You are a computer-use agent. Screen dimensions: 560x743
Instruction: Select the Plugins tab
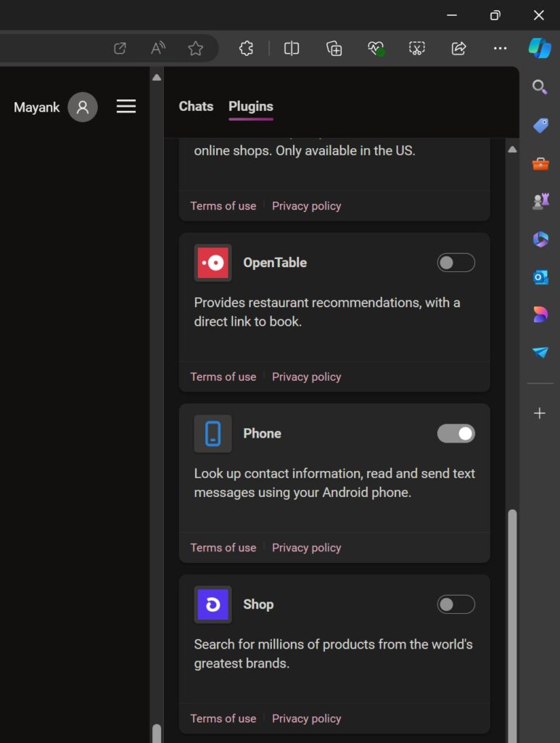pyautogui.click(x=251, y=107)
